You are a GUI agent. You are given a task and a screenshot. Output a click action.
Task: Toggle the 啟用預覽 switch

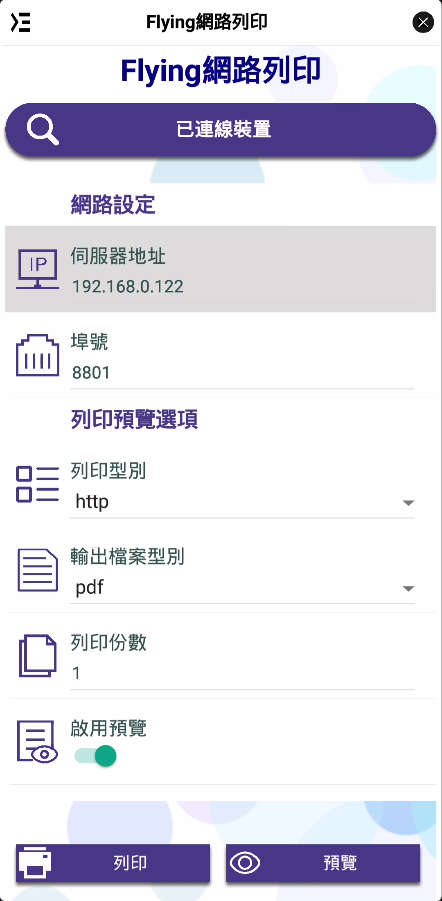[95, 756]
